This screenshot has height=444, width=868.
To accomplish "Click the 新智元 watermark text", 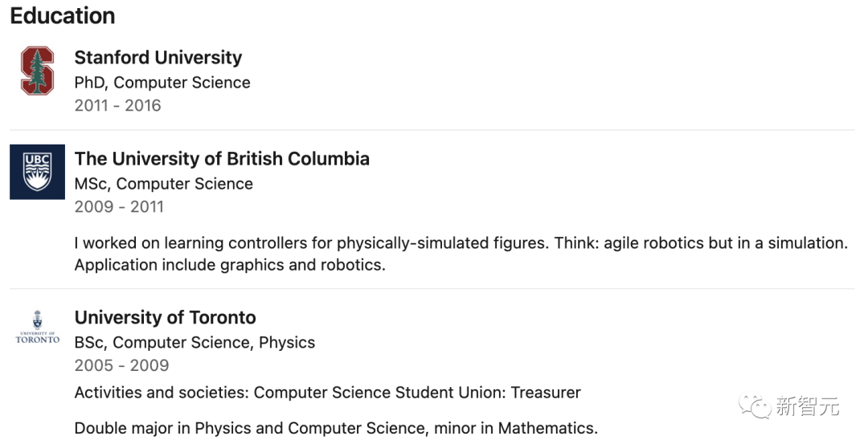I will 807,407.
